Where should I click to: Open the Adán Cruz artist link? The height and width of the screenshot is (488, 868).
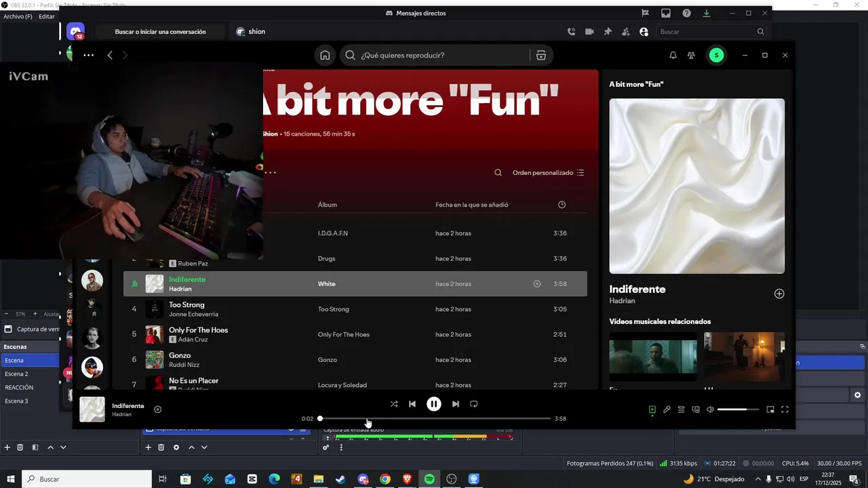193,340
